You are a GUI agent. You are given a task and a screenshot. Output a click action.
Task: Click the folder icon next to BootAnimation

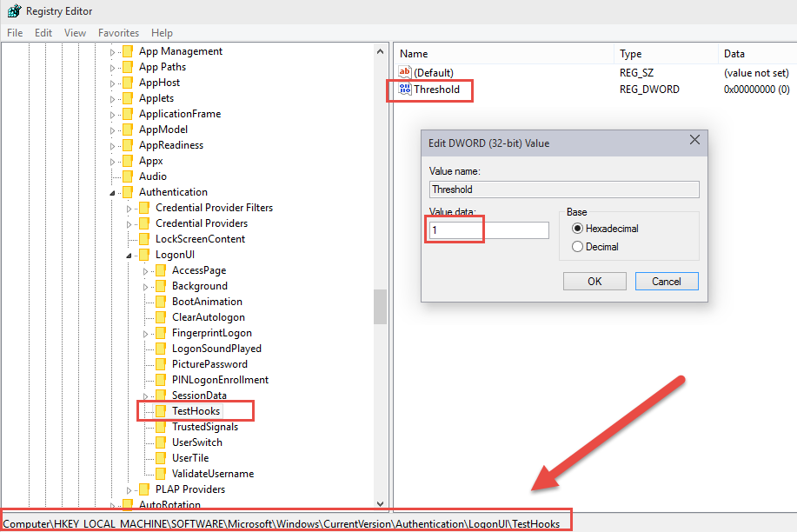tap(161, 302)
